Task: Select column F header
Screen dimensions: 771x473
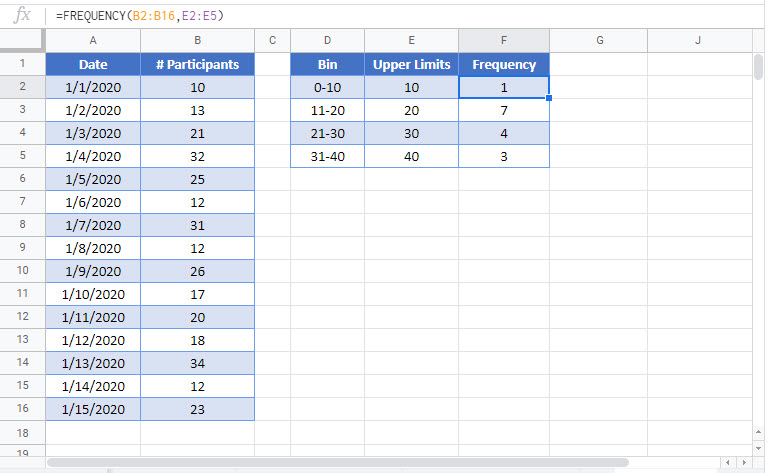Action: tap(504, 40)
